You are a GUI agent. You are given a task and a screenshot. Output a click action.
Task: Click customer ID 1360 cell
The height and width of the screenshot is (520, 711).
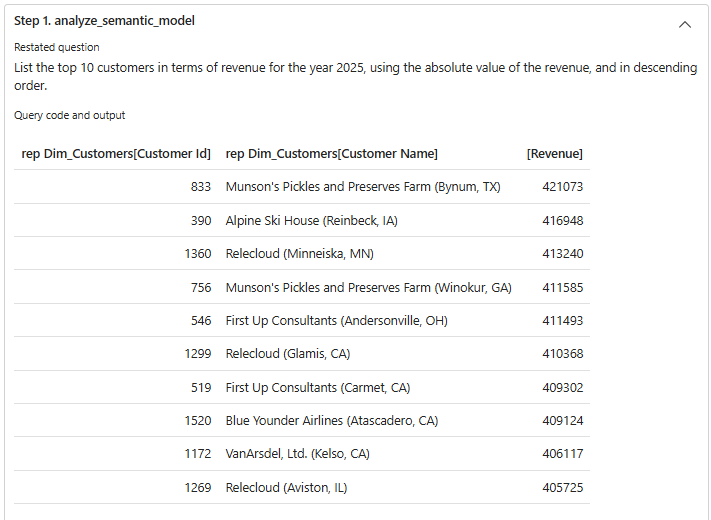click(197, 254)
